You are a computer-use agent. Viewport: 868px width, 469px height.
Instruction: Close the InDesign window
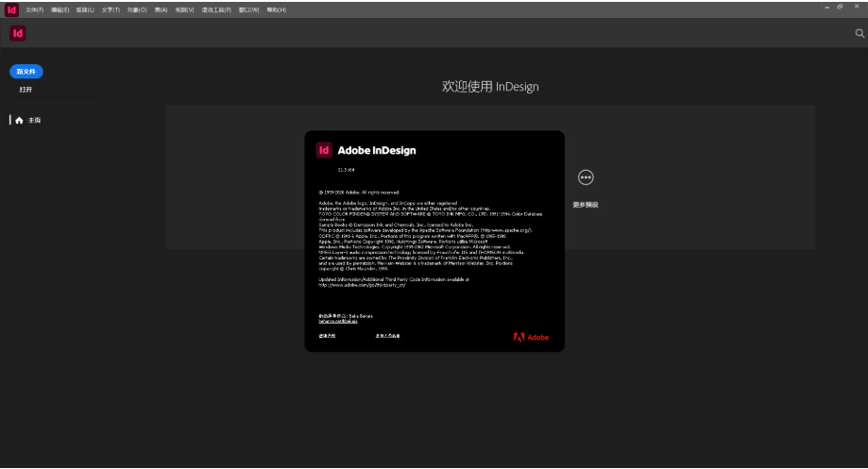point(857,7)
